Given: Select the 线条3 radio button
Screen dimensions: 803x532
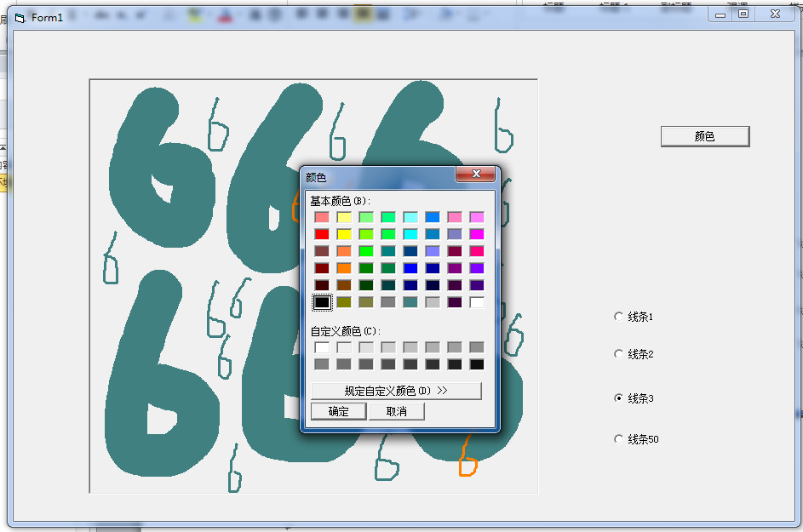Looking at the screenshot, I should pyautogui.click(x=618, y=398).
